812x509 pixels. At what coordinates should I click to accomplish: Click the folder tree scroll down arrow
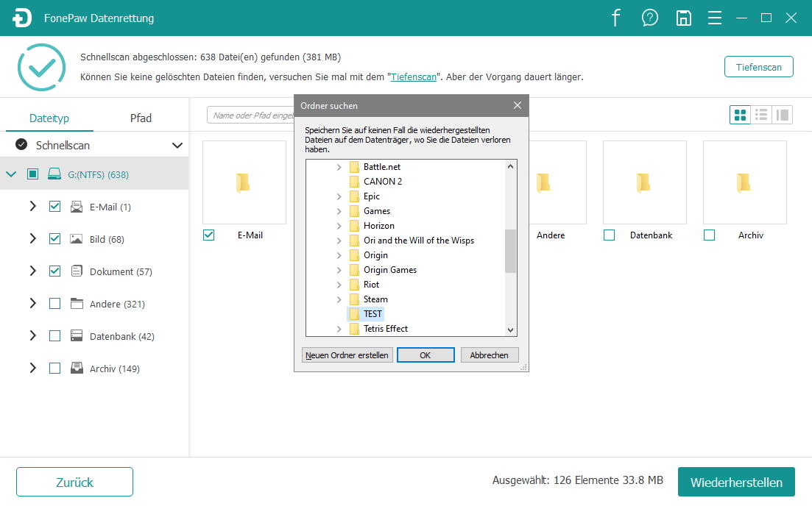click(511, 330)
